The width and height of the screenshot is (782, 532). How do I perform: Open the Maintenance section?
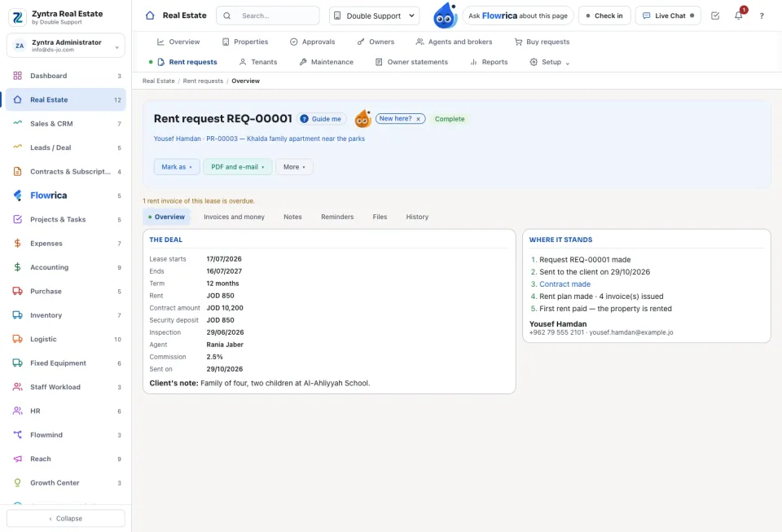click(326, 62)
